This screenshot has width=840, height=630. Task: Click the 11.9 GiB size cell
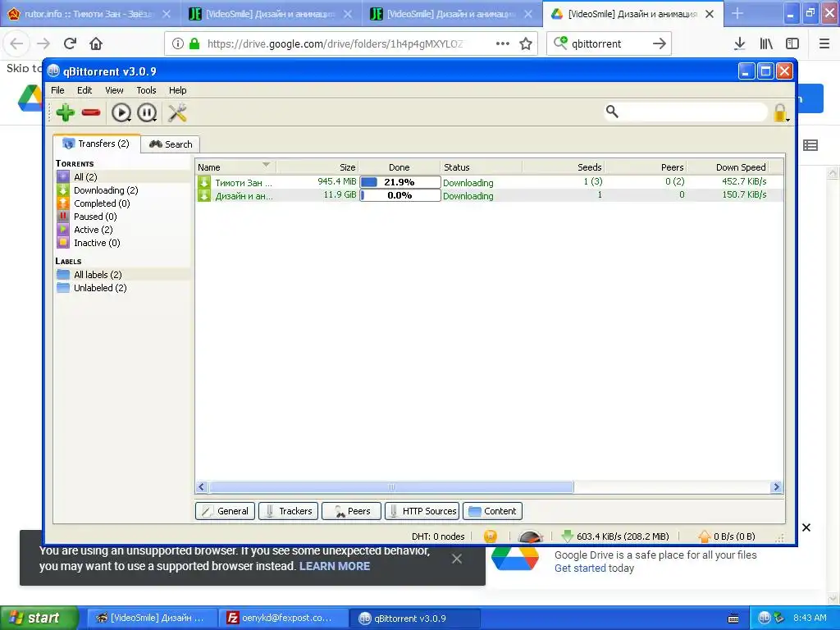click(x=340, y=195)
